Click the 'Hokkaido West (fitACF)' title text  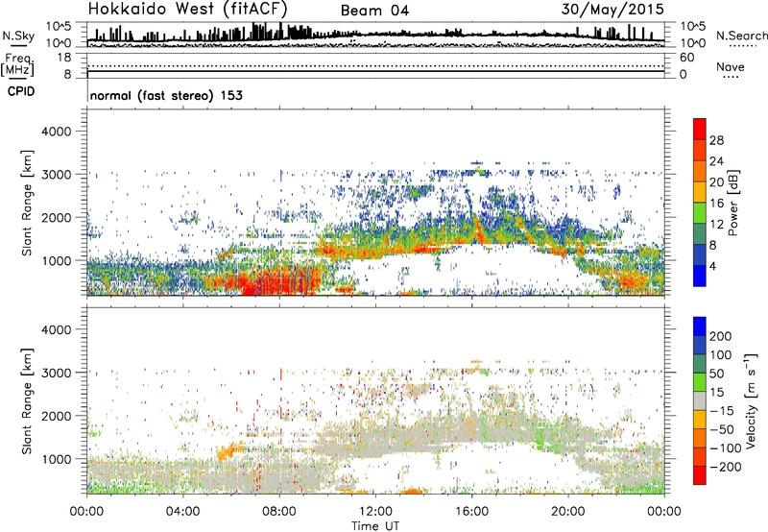[187, 10]
